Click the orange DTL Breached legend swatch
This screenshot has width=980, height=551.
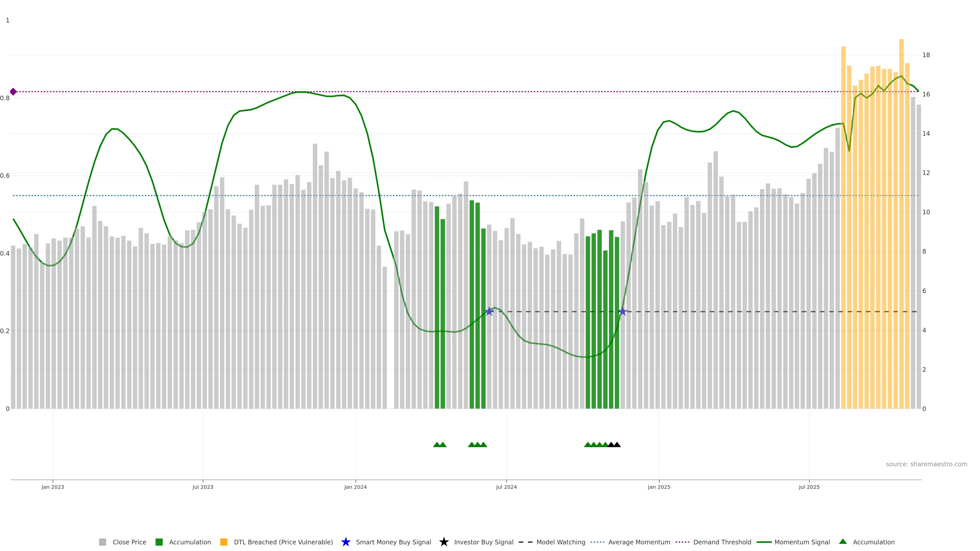point(224,542)
